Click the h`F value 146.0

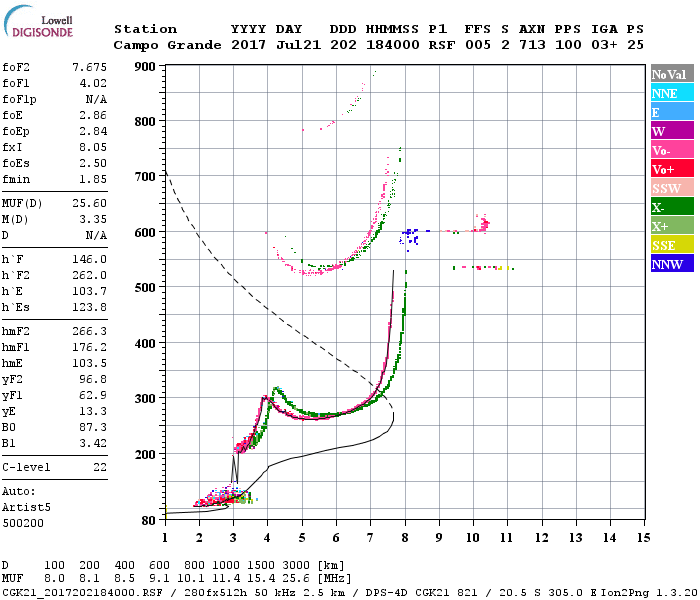click(89, 259)
